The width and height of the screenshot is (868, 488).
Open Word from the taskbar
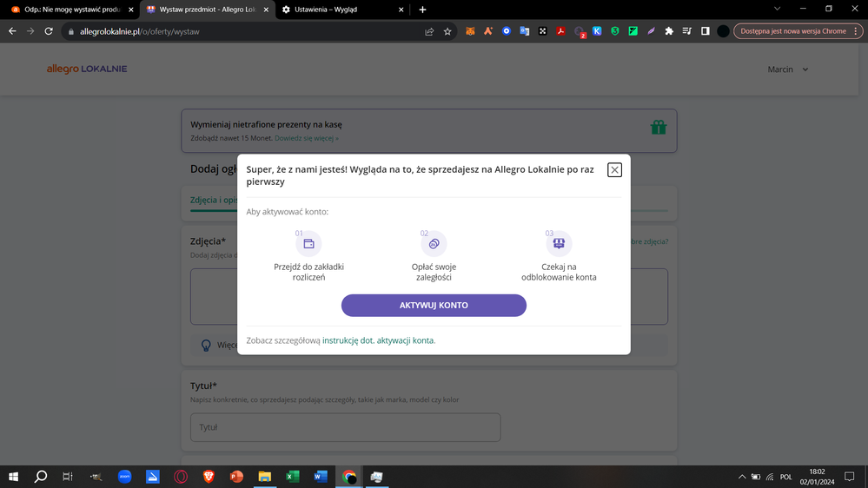321,477
